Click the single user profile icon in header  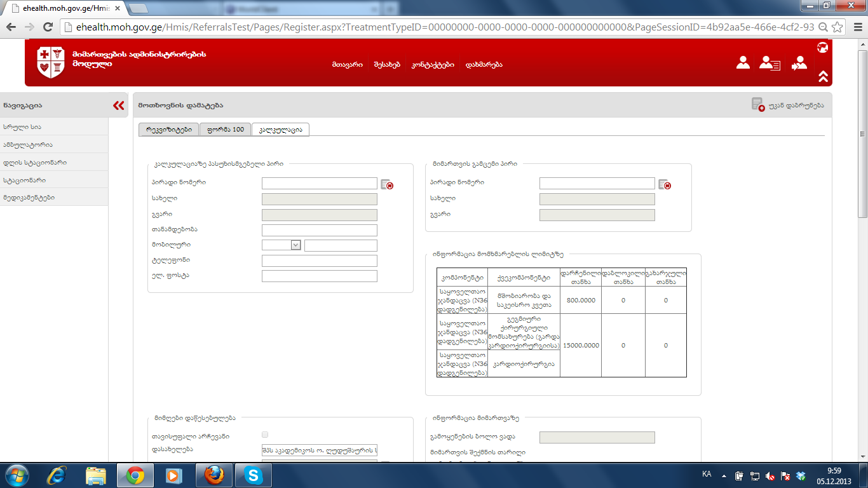coord(743,63)
